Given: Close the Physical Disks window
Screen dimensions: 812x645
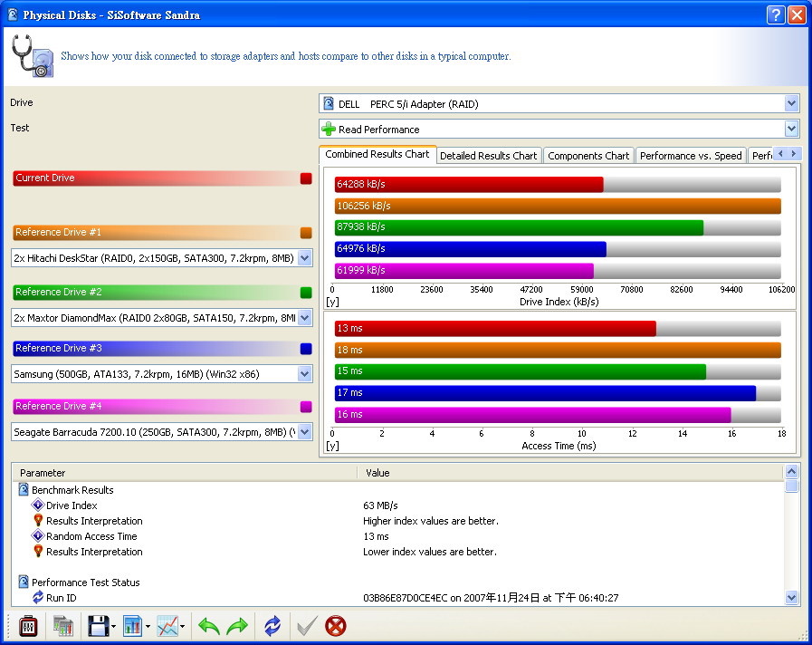Looking at the screenshot, I should [797, 15].
